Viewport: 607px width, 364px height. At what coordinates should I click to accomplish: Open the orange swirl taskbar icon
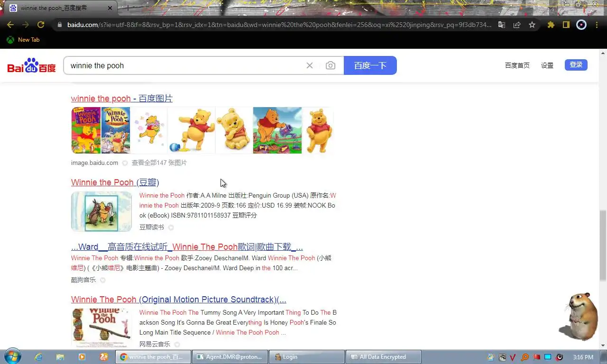click(x=104, y=357)
